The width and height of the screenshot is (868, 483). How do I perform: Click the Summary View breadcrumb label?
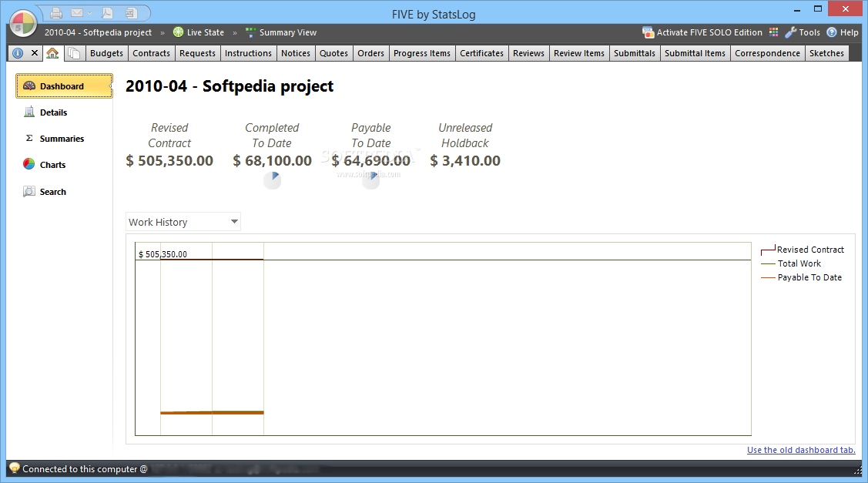pos(288,32)
